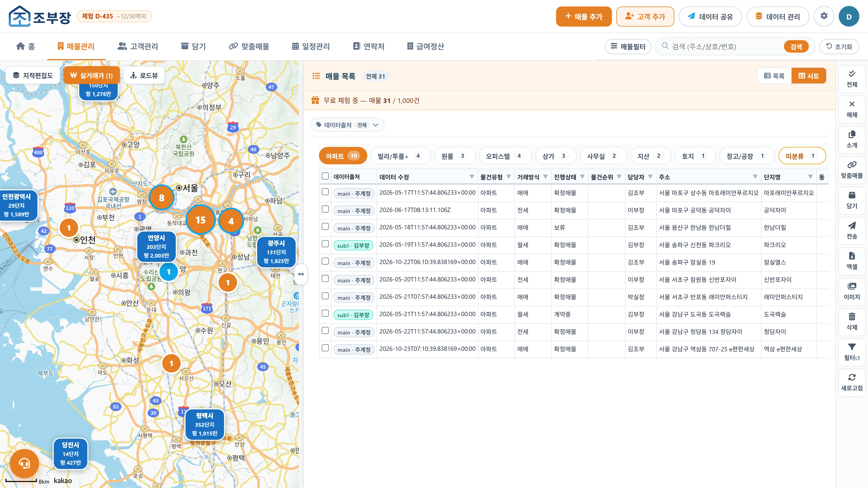The width and height of the screenshot is (868, 488).
Task: Open the 진행상태 column filter arrow
Action: 582,177
